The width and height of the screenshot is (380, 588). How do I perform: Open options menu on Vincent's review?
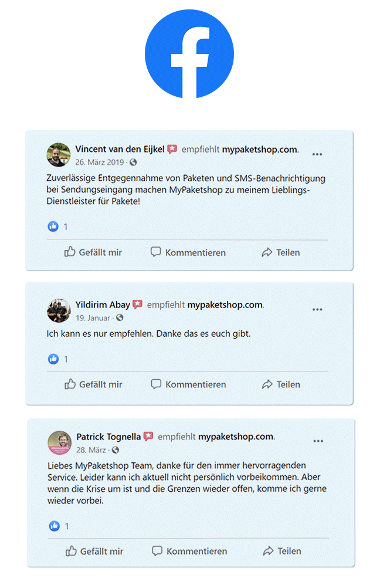(x=317, y=154)
